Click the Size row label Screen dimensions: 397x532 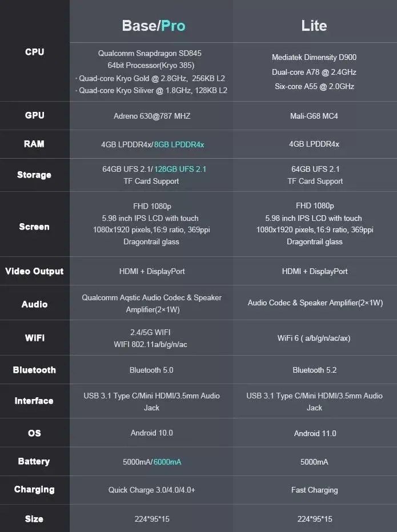coord(34,519)
